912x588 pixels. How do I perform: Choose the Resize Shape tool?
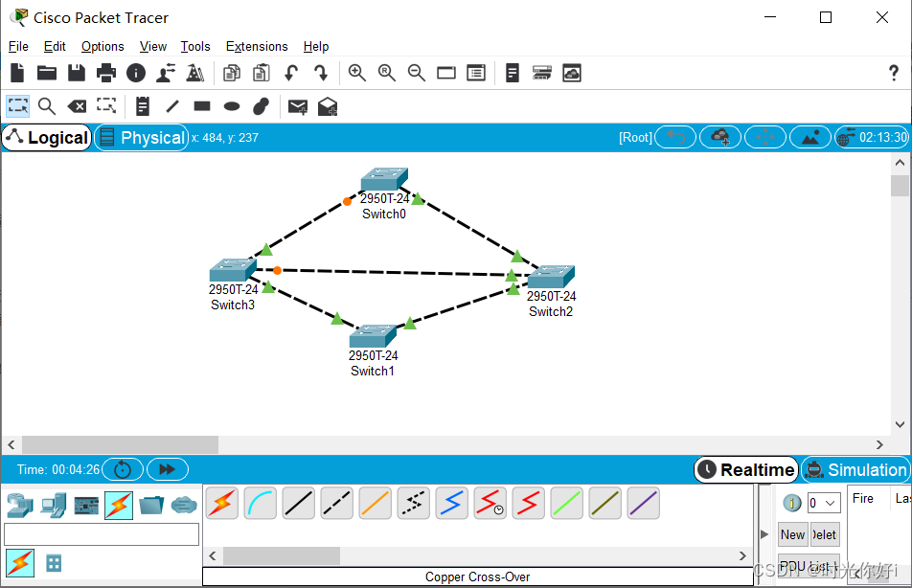[x=105, y=106]
